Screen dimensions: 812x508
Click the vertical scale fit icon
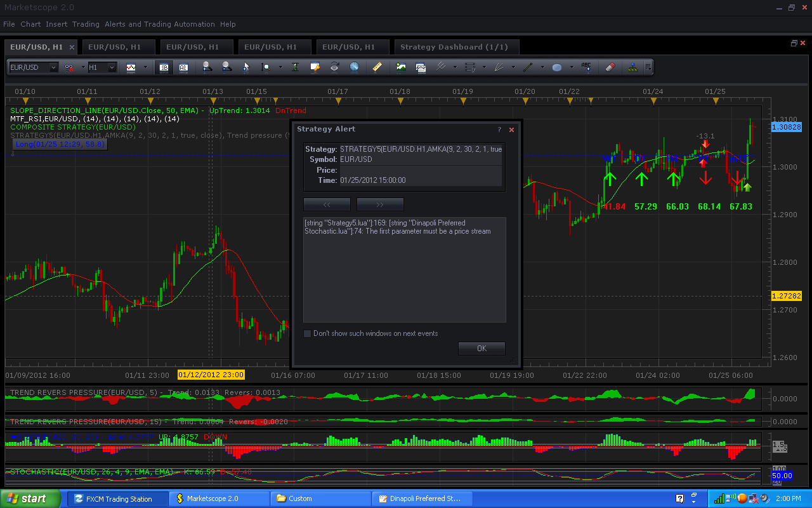coord(295,67)
